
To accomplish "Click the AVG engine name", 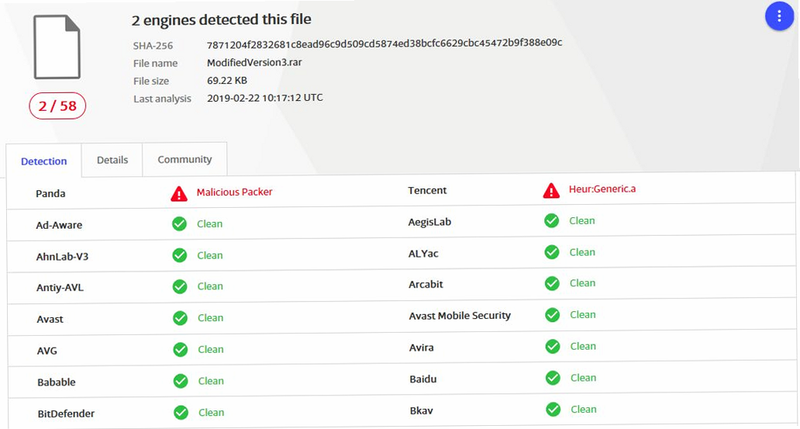I will click(47, 351).
